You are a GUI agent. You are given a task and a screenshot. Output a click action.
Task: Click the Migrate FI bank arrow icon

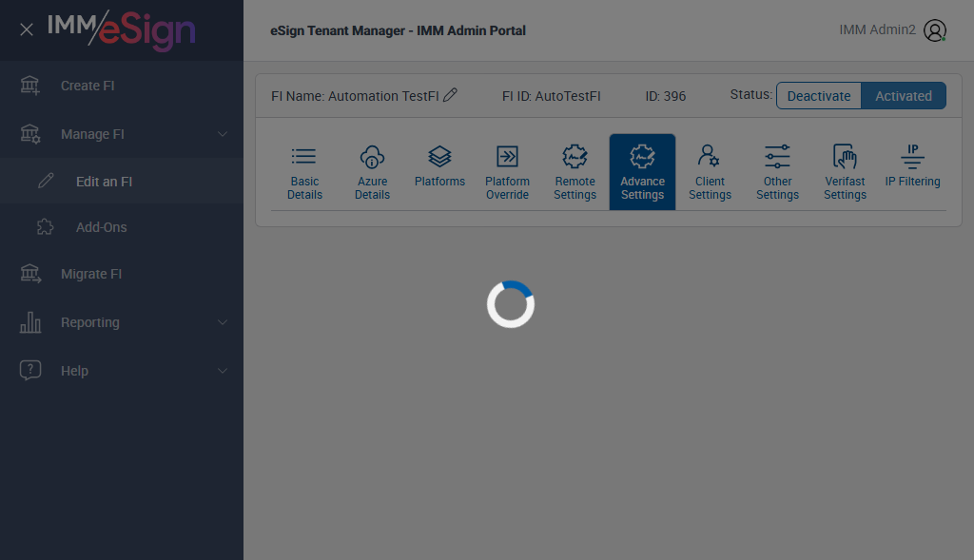point(29,274)
